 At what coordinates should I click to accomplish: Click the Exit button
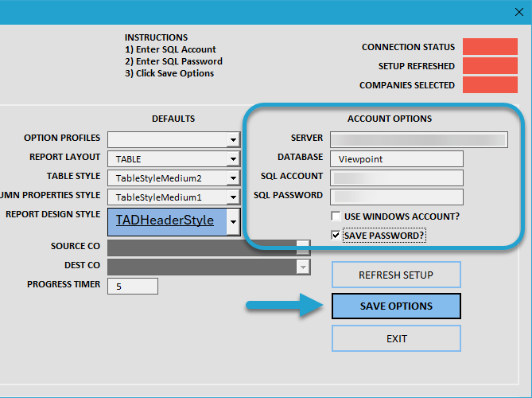[396, 338]
